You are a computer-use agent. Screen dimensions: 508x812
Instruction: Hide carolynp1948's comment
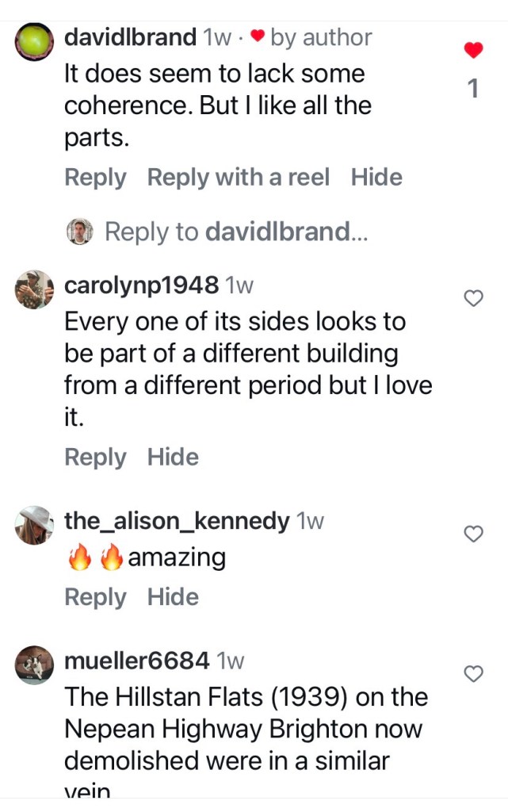(173, 458)
